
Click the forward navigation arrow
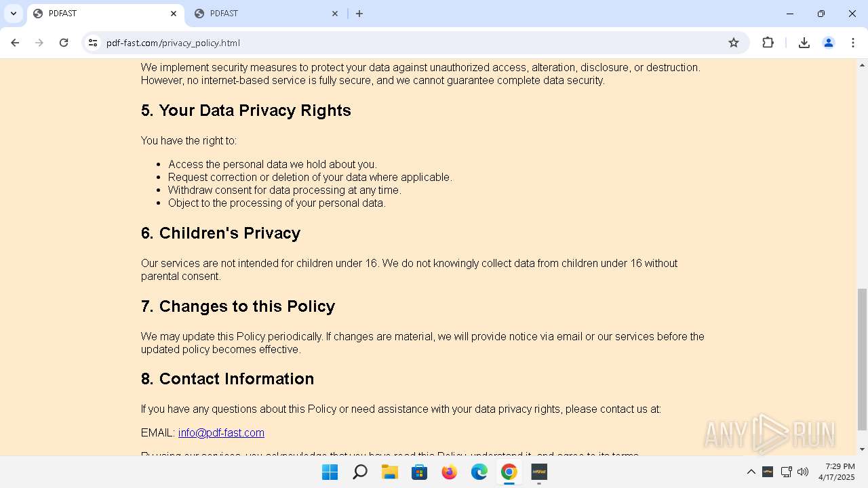click(39, 43)
